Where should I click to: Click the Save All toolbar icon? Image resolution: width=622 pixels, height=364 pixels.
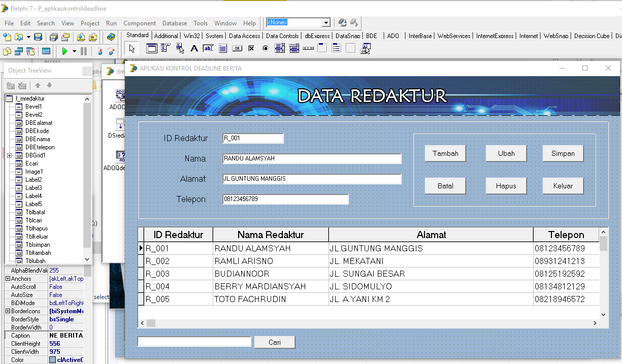53,37
